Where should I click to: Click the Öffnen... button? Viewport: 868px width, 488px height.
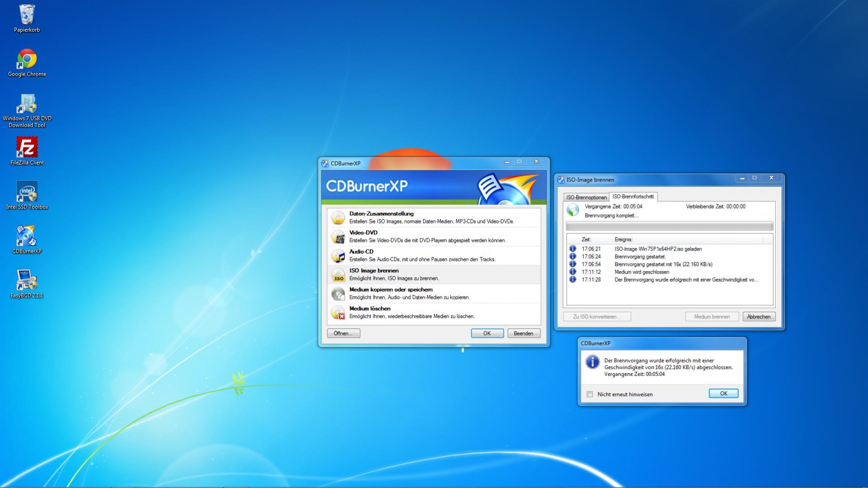click(x=343, y=333)
